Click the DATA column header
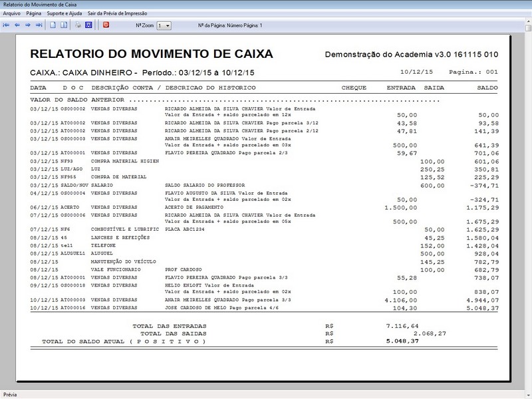This screenshot has width=532, height=399. (x=38, y=88)
